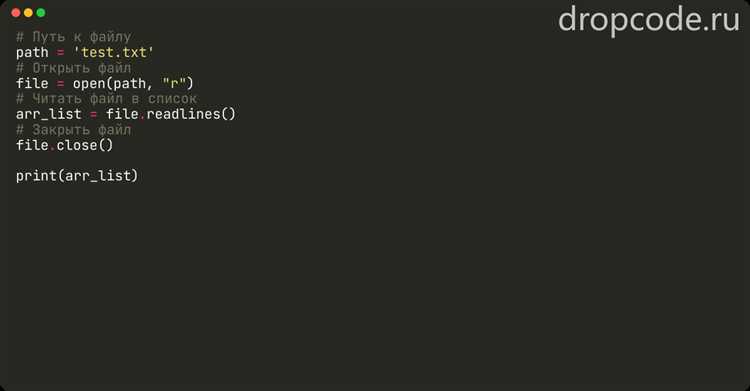Screen dimensions: 750x391
Task: Click the readlines() method call
Action: 191,114
